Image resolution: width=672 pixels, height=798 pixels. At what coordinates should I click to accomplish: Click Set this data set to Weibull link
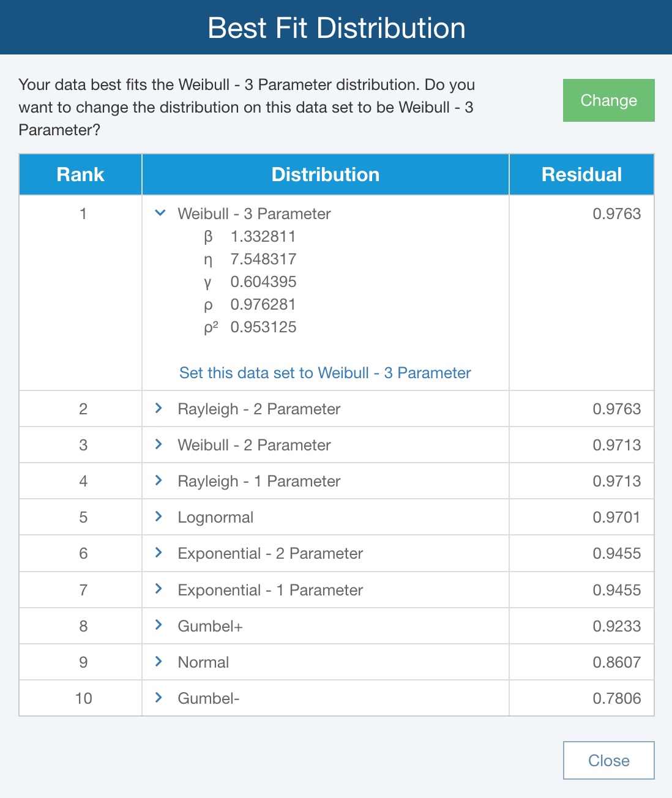click(x=325, y=373)
